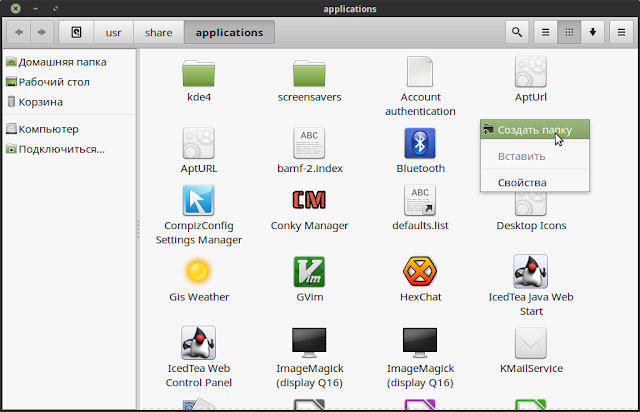This screenshot has width=640, height=412.
Task: Go back with the left arrow button
Action: [x=19, y=32]
